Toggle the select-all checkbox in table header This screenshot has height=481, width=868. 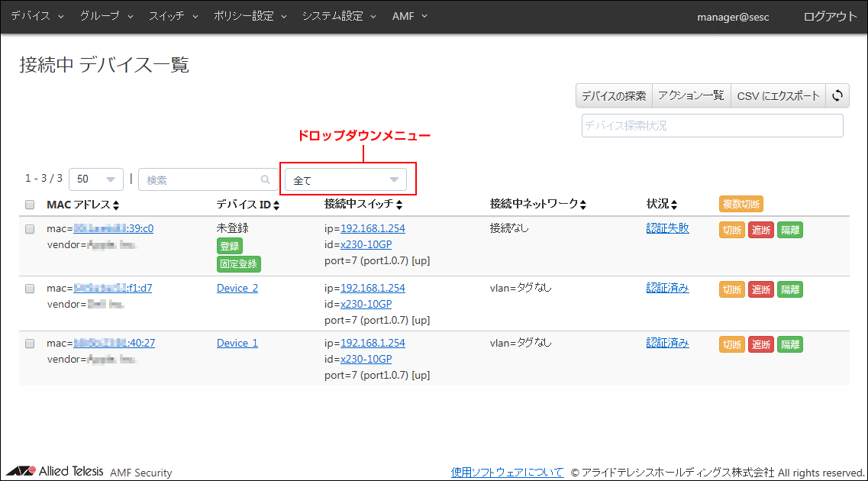coord(30,205)
